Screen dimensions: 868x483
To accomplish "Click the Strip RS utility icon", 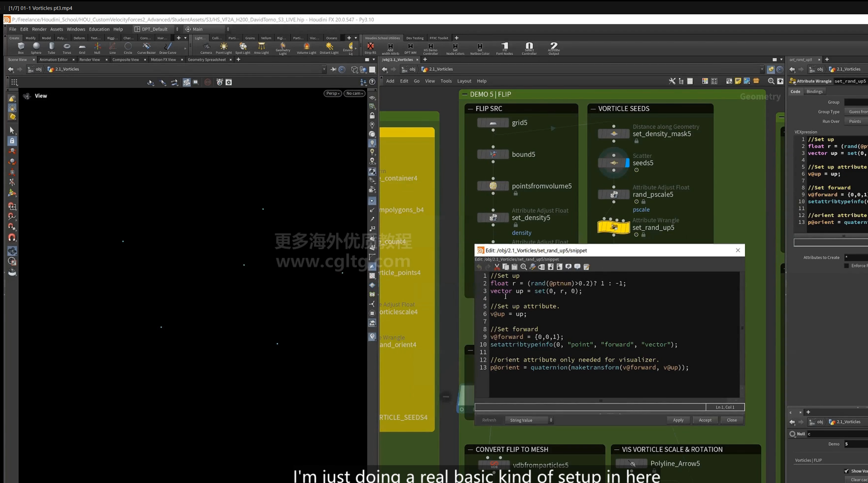I will tap(370, 48).
